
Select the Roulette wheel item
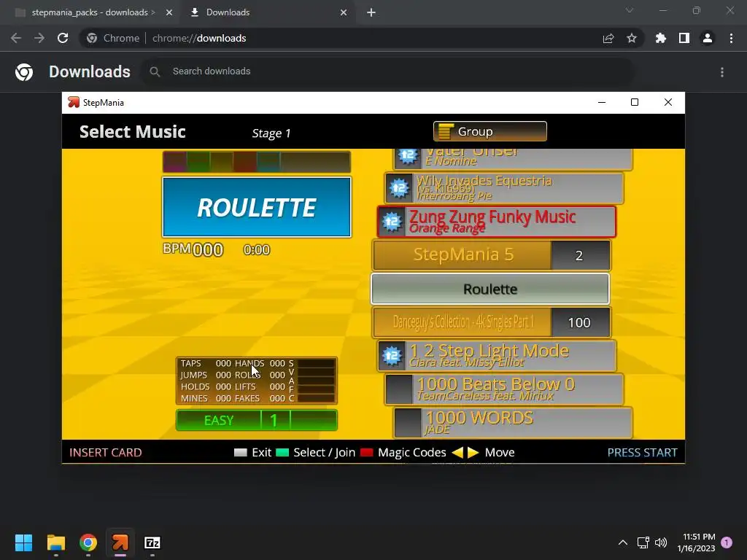(490, 289)
